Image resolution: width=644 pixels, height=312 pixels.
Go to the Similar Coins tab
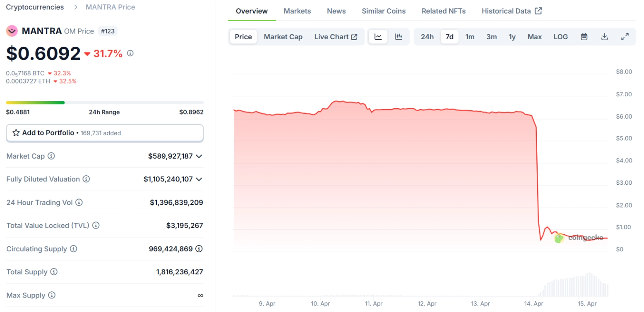(x=384, y=11)
